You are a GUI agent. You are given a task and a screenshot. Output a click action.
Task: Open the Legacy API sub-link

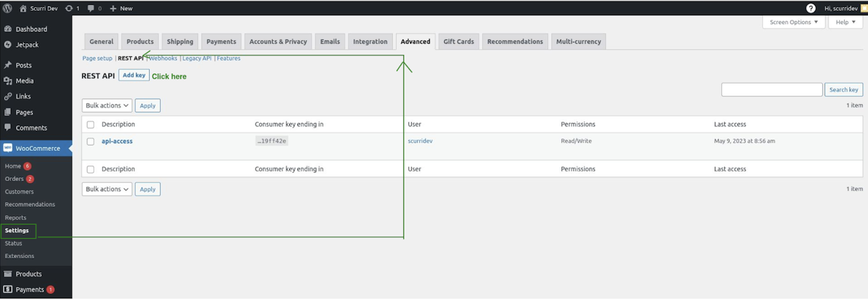tap(197, 58)
